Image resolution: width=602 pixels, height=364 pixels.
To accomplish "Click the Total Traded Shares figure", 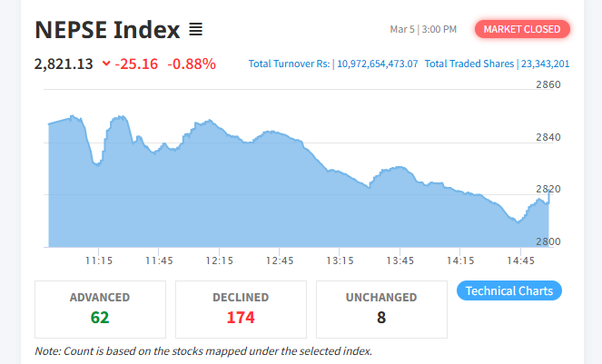I will point(544,64).
